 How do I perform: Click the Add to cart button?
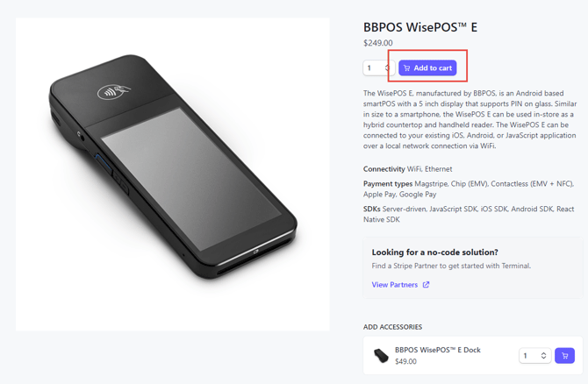pos(428,68)
